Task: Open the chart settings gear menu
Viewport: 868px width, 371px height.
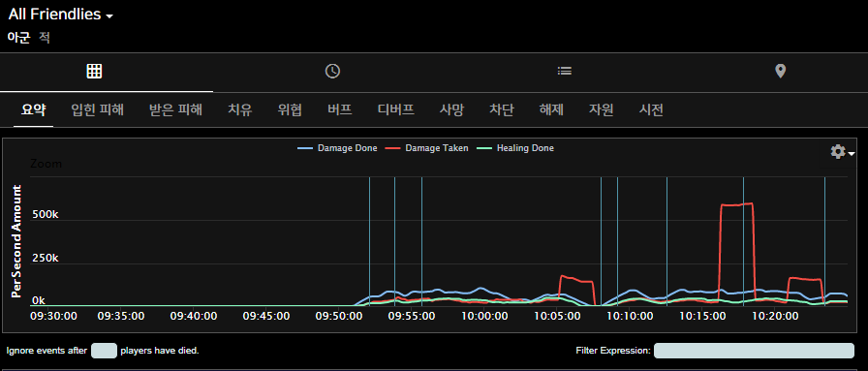Action: [x=843, y=151]
